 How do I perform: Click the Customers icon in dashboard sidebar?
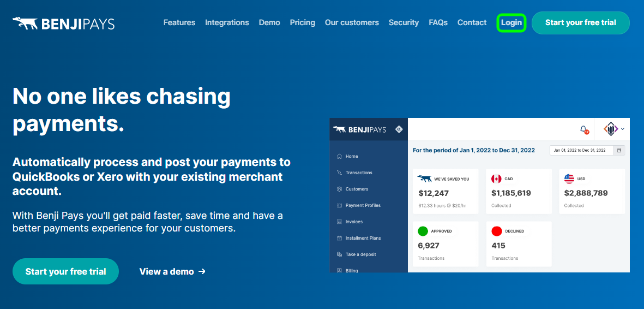(339, 189)
